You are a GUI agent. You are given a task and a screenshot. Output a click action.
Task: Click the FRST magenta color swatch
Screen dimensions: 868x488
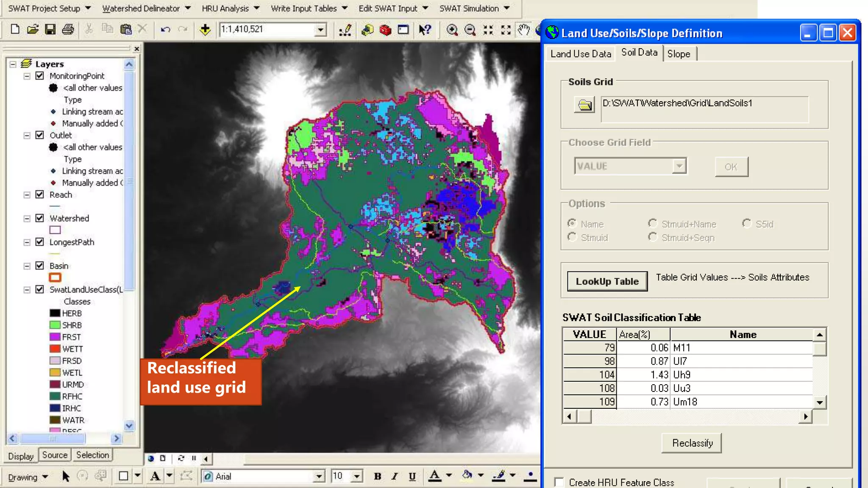[x=55, y=337]
